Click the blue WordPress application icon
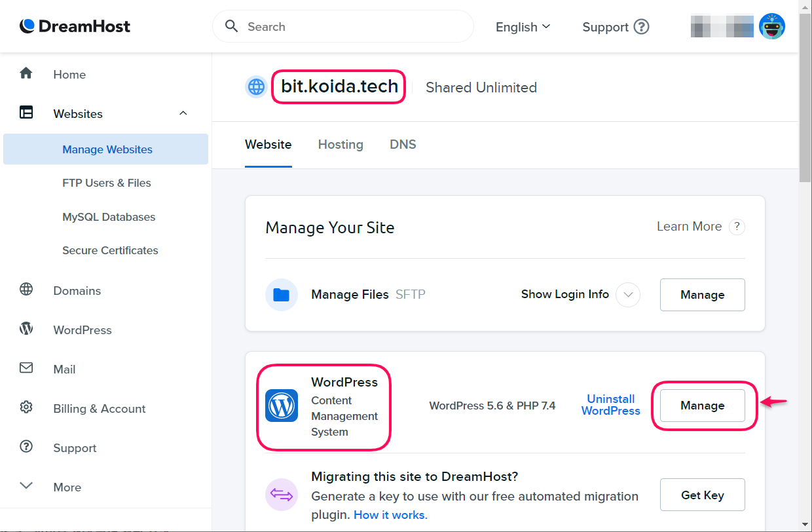 (x=282, y=406)
